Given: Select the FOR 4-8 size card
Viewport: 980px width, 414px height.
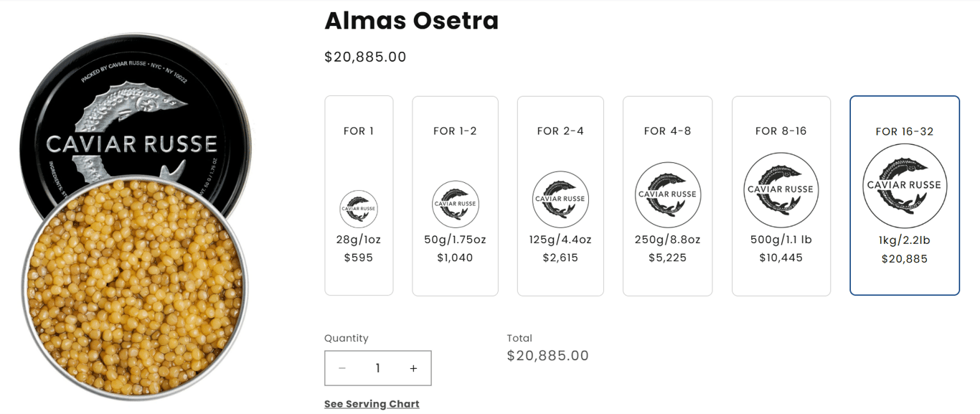Looking at the screenshot, I should (667, 131).
